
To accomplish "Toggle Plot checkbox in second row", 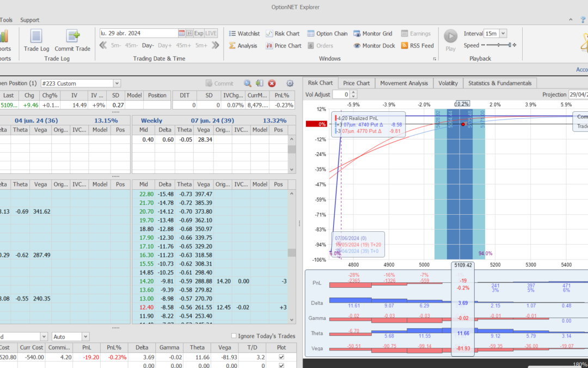I will pos(281,365).
